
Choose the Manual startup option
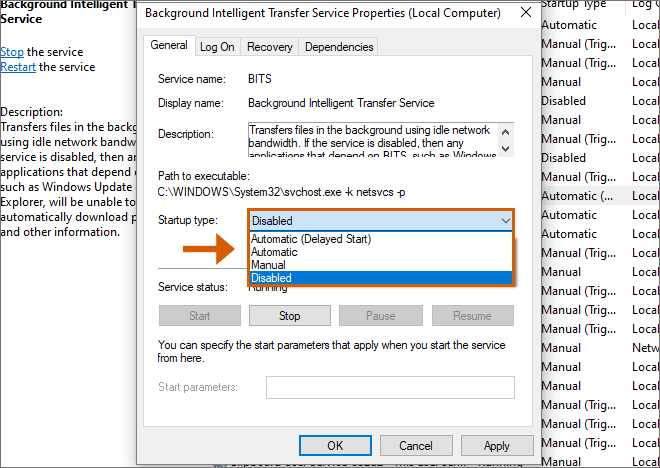tap(268, 265)
